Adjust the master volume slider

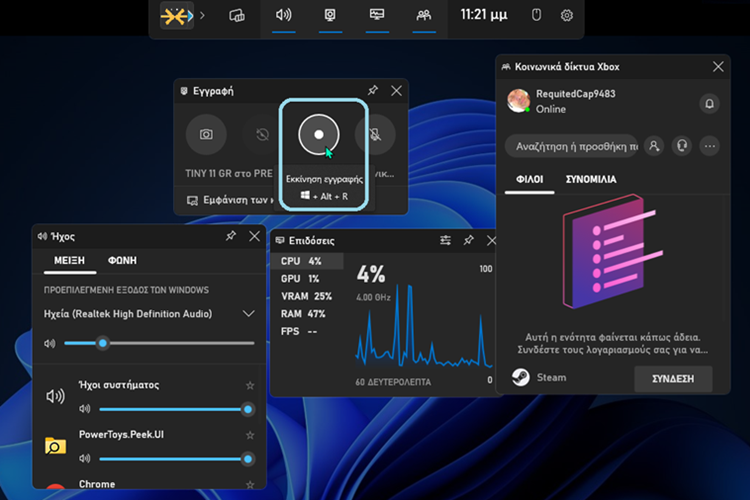click(x=159, y=343)
